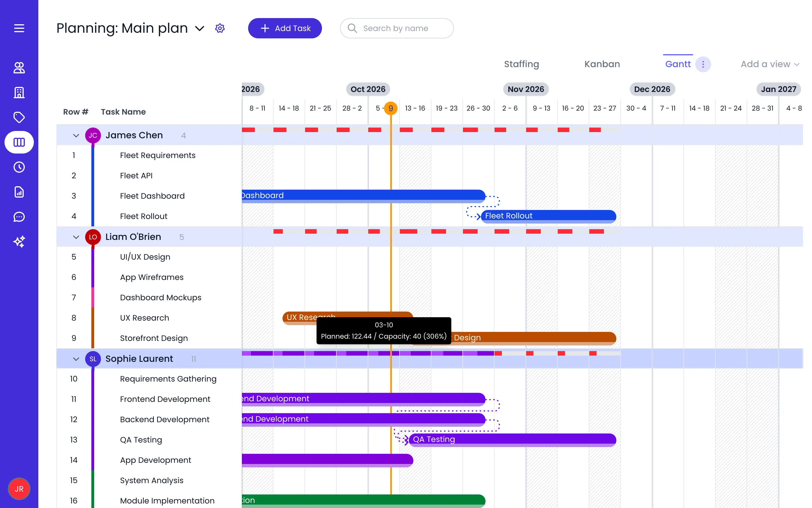The image size is (812, 508).
Task: Click the Fleet Dashboard timeline bar
Action: [x=363, y=196]
